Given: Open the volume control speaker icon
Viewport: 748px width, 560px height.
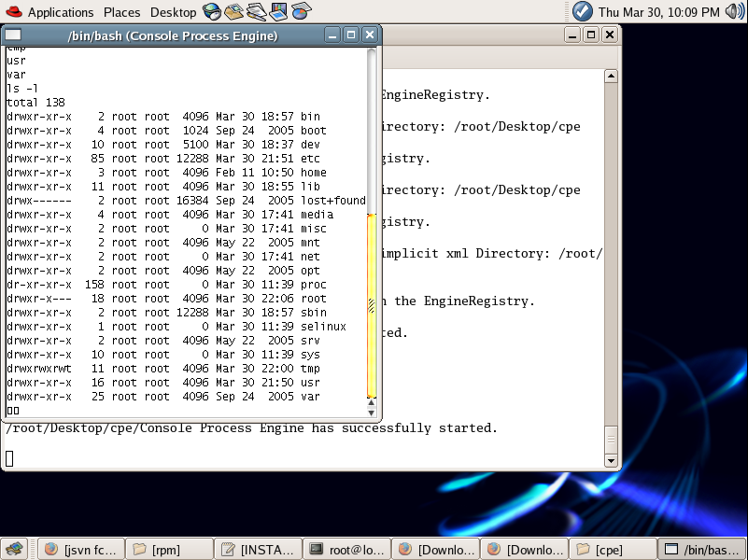Looking at the screenshot, I should pos(733,12).
